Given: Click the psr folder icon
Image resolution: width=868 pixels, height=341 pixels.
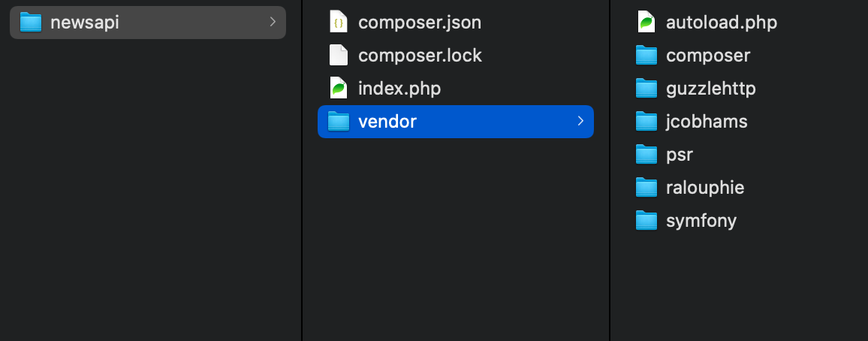Looking at the screenshot, I should [x=646, y=155].
